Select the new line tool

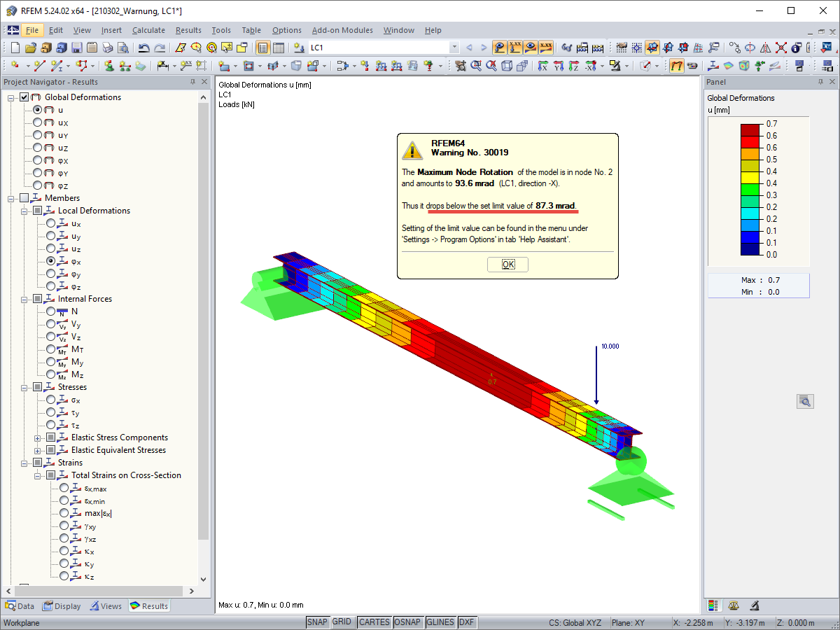pos(39,65)
